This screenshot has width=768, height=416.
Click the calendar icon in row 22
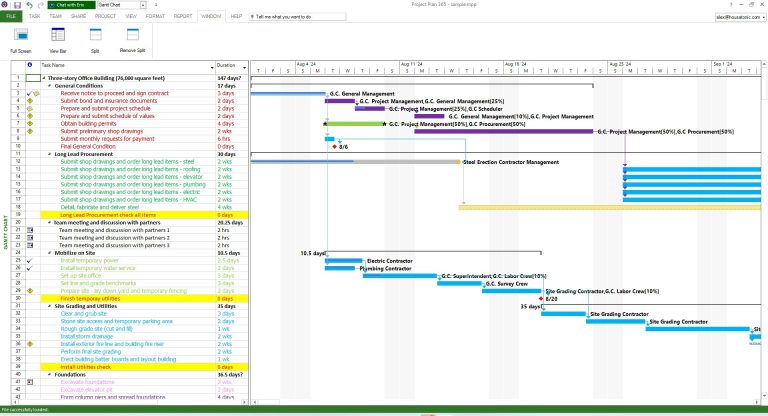click(30, 238)
